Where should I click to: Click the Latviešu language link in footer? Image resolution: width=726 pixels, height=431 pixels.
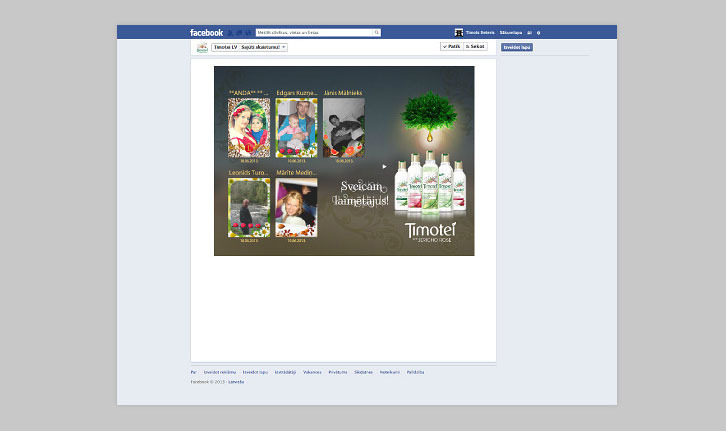coord(236,382)
